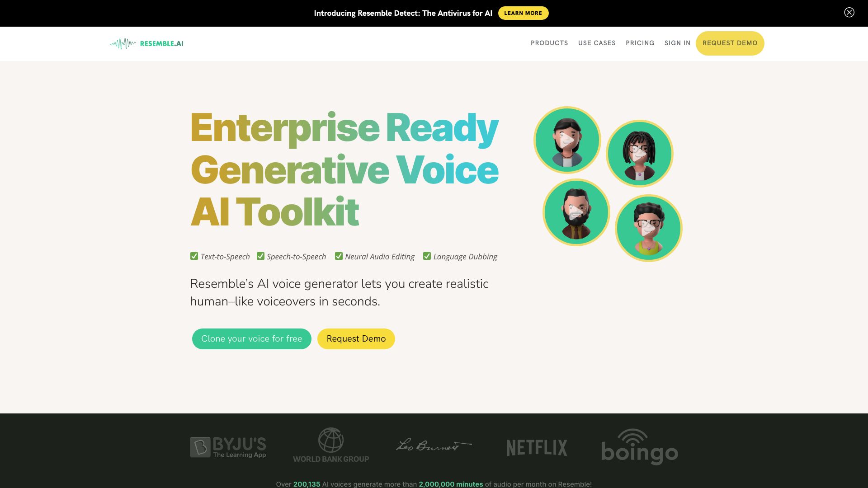Select Sign In from the navigation

point(677,43)
